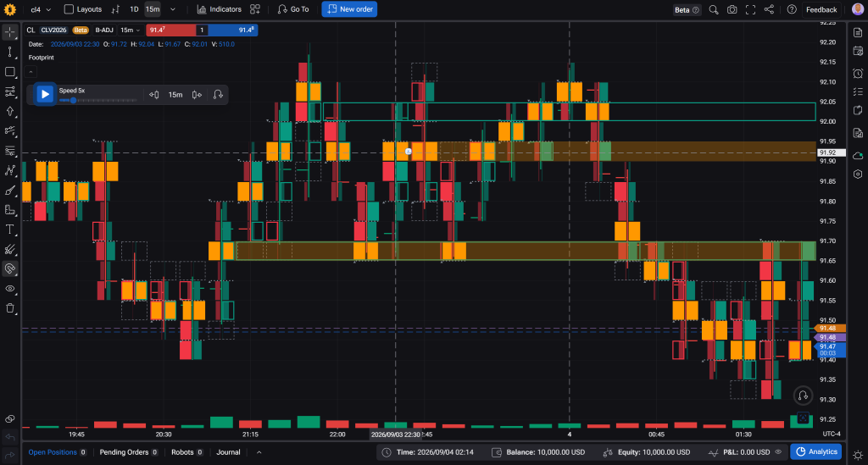Screen dimensions: 868x465
Task: Click the Beta info badge in top bar
Action: click(x=687, y=9)
